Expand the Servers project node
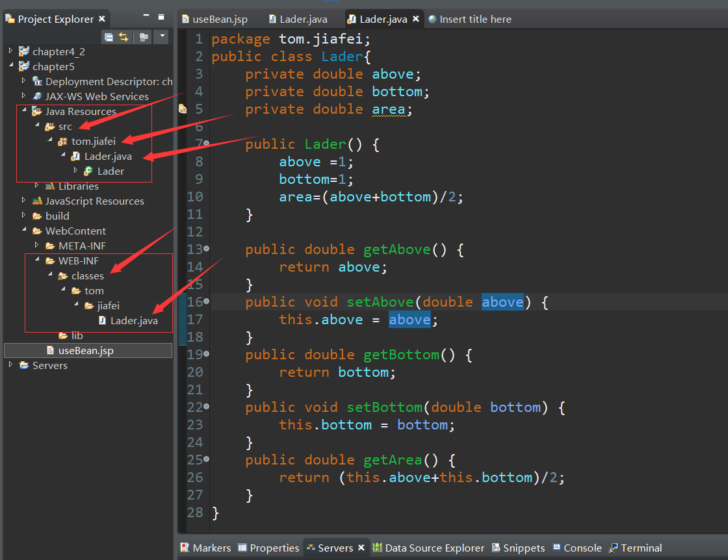Screen dimensions: 728x560 click(x=10, y=364)
